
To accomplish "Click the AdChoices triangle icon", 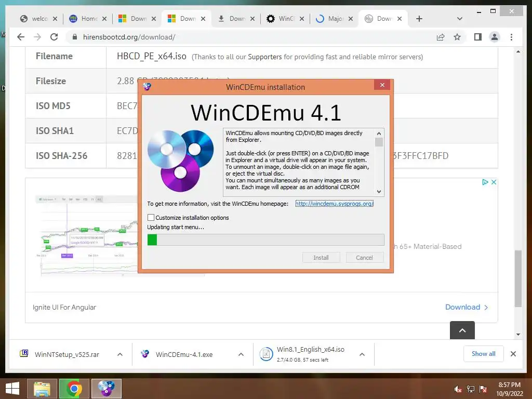I will pyautogui.click(x=485, y=182).
